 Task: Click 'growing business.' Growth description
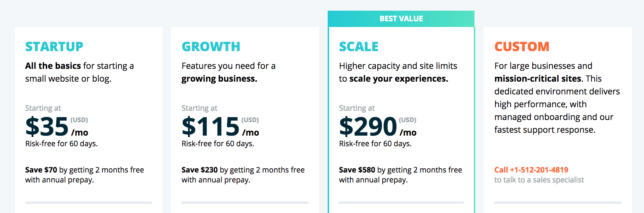point(219,78)
